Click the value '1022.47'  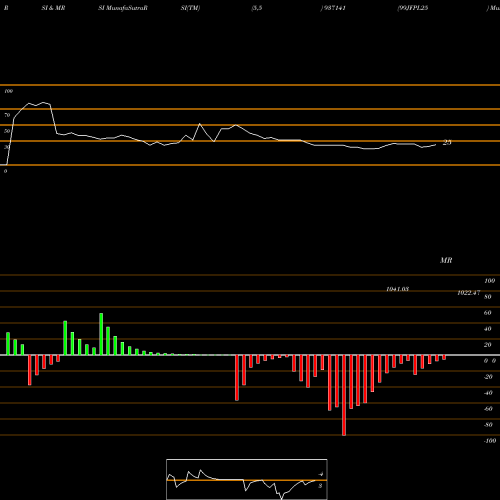point(469,293)
